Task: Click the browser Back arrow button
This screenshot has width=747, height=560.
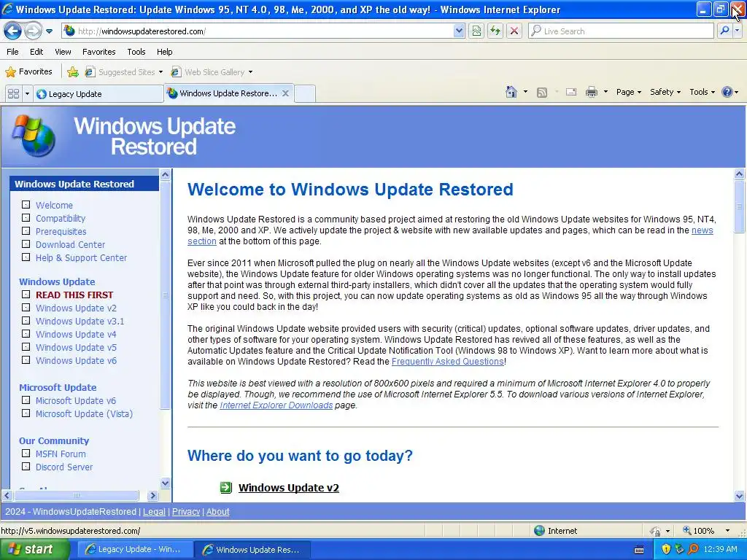Action: 13,31
